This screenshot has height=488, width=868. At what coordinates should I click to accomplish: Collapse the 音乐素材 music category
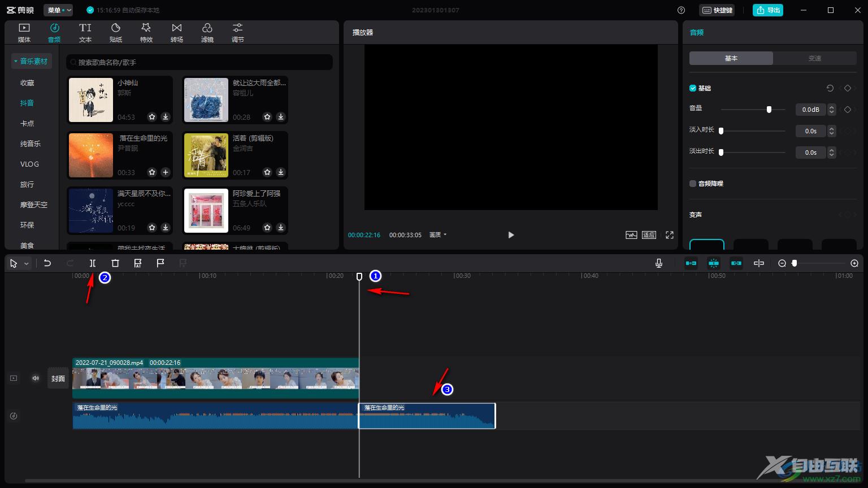tap(32, 61)
